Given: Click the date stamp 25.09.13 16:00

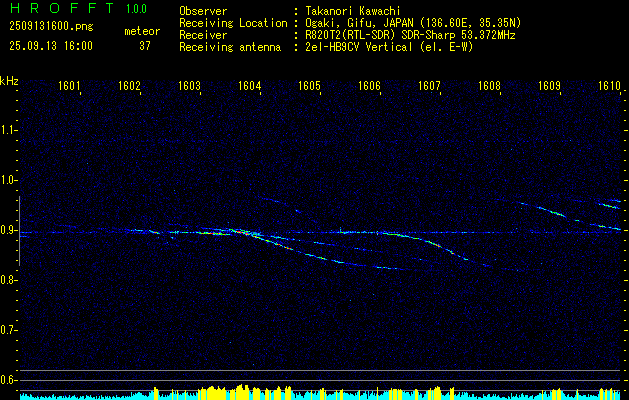Looking at the screenshot, I should 51,46.
